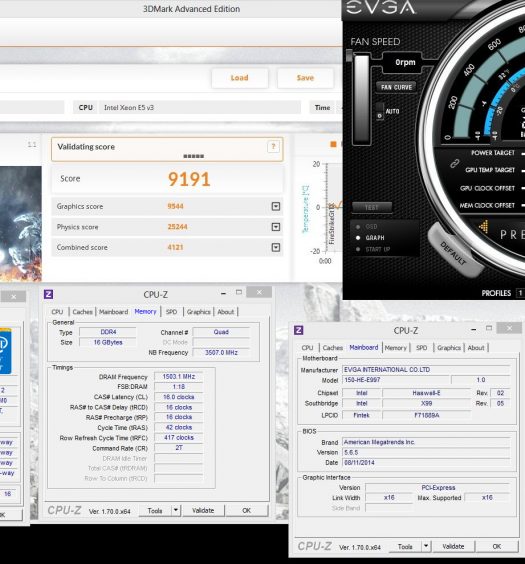
Task: Click the DEFAULT button in EVGA
Action: click(x=454, y=253)
